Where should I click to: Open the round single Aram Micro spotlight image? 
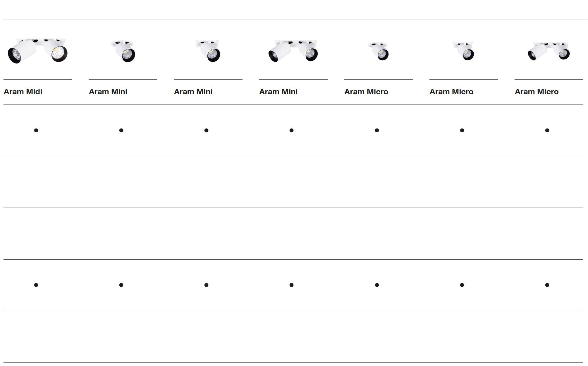pos(378,51)
